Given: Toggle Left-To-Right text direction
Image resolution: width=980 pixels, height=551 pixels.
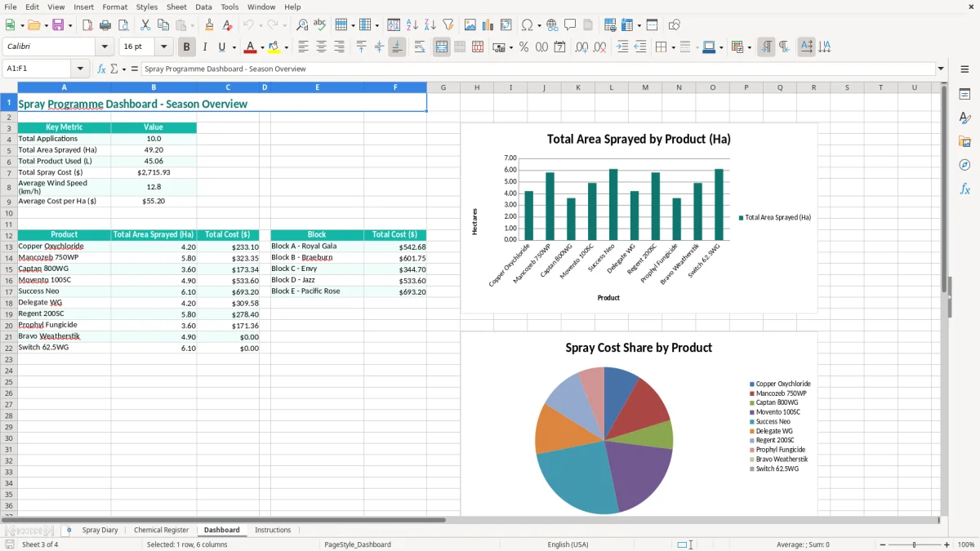Looking at the screenshot, I should (766, 47).
